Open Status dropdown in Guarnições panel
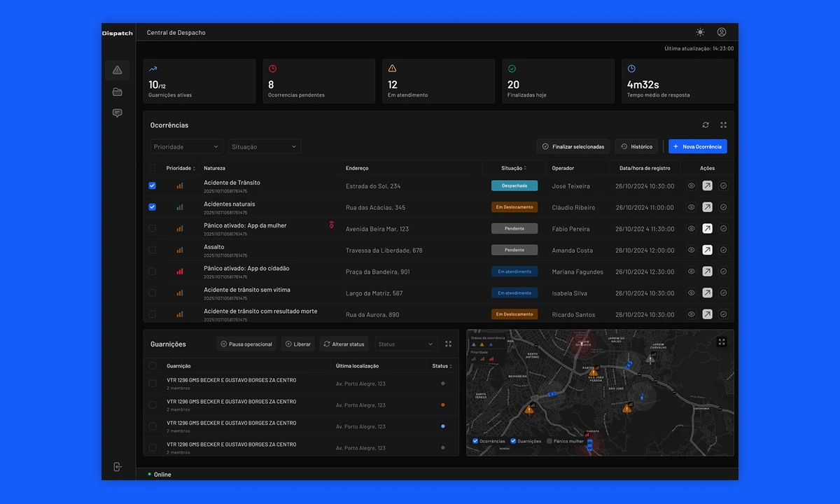 (407, 344)
